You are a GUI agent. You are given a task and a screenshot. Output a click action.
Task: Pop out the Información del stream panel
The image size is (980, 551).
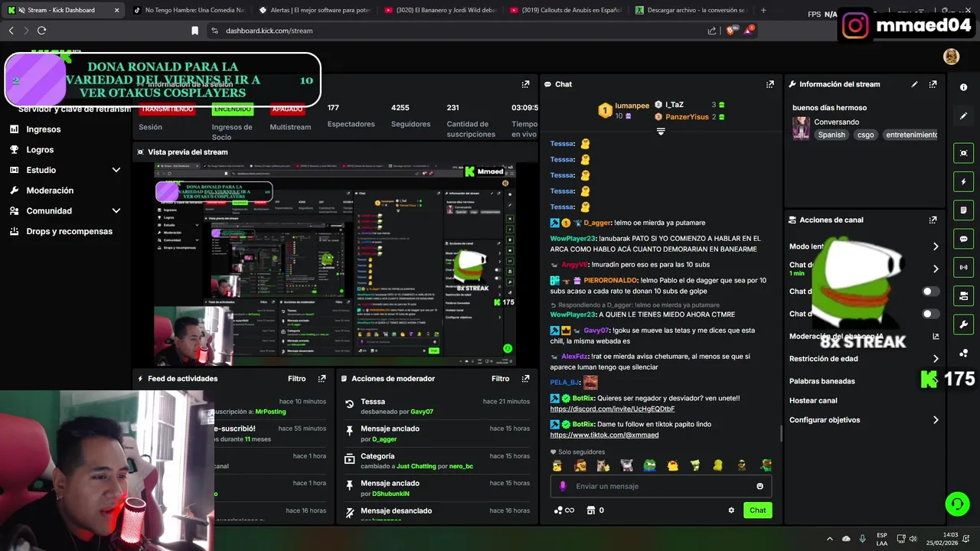pyautogui.click(x=933, y=84)
